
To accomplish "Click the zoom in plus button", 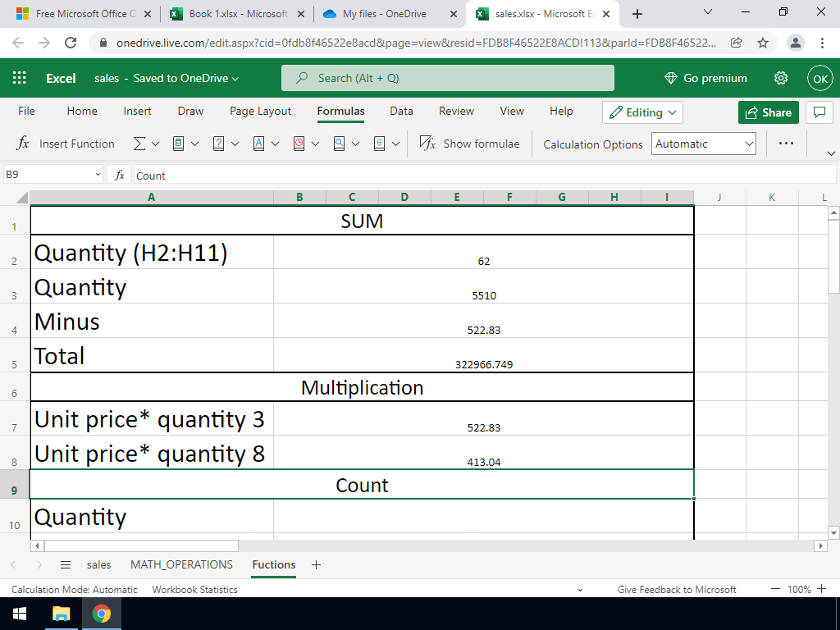I will pyautogui.click(x=822, y=589).
